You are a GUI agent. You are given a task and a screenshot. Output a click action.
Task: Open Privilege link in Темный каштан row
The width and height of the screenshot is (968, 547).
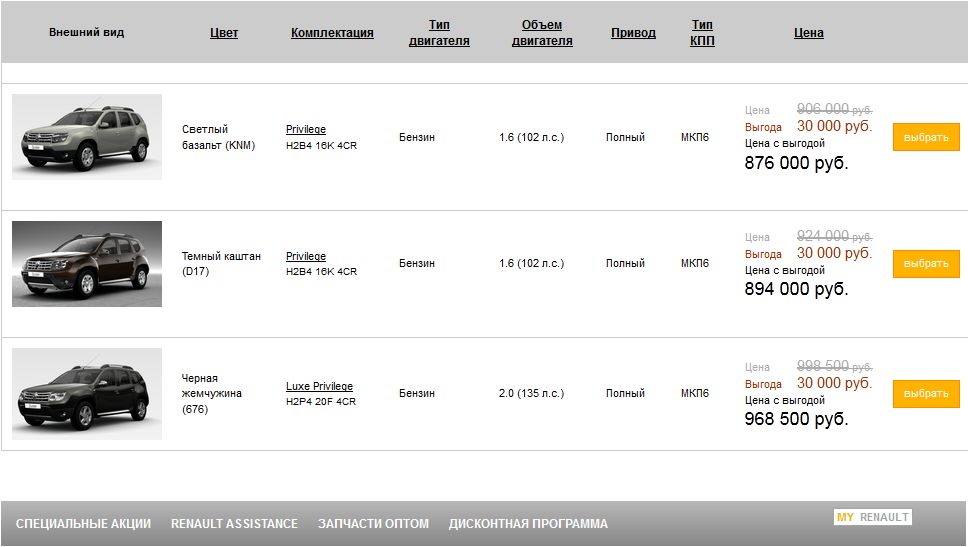point(306,256)
